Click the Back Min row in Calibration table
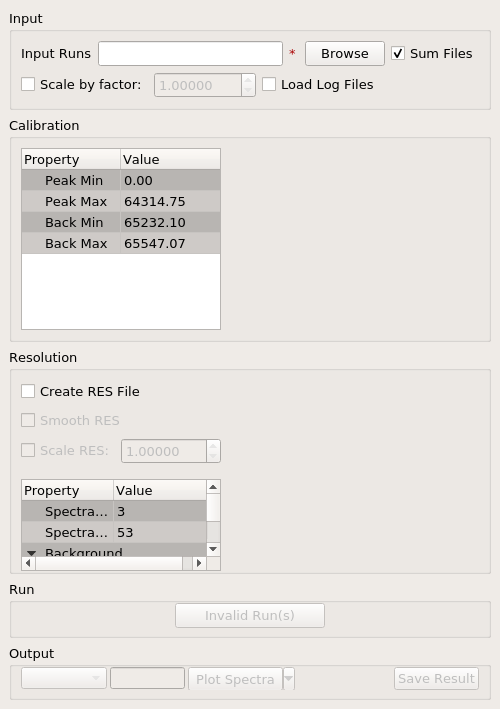The width and height of the screenshot is (500, 709). [x=121, y=222]
